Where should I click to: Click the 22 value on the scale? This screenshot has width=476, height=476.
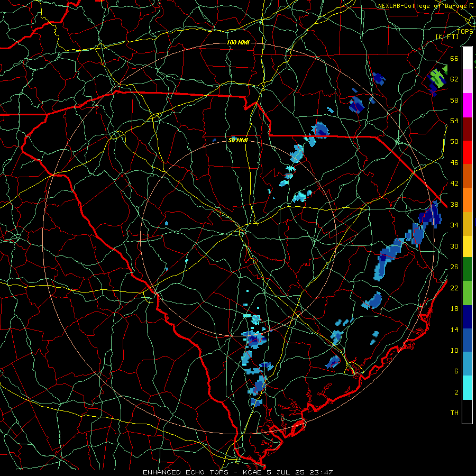pos(454,288)
